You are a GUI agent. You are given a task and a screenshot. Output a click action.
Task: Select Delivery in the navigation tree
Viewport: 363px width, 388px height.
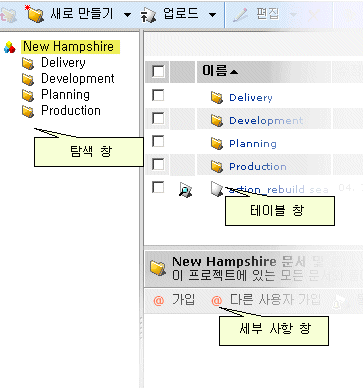pyautogui.click(x=63, y=62)
